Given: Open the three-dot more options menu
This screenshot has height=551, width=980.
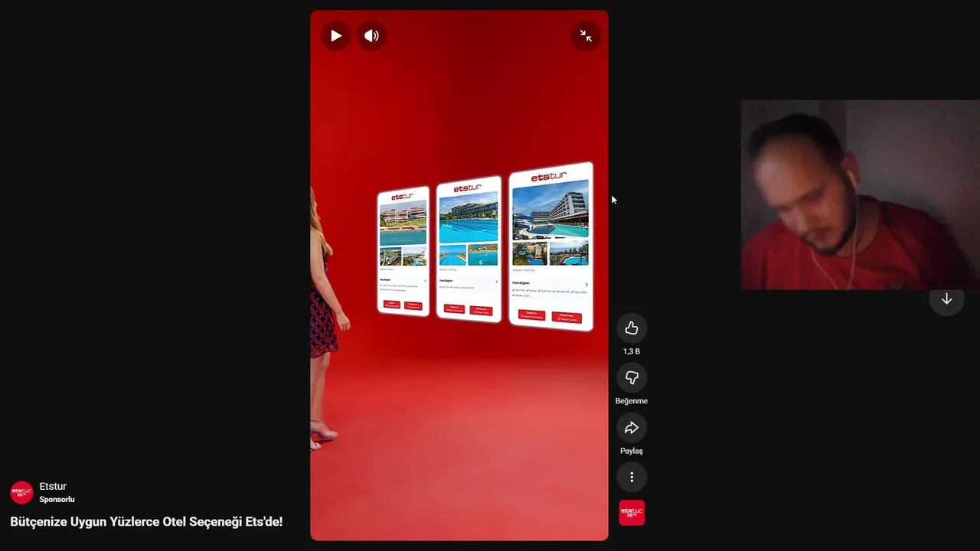Looking at the screenshot, I should [x=632, y=477].
